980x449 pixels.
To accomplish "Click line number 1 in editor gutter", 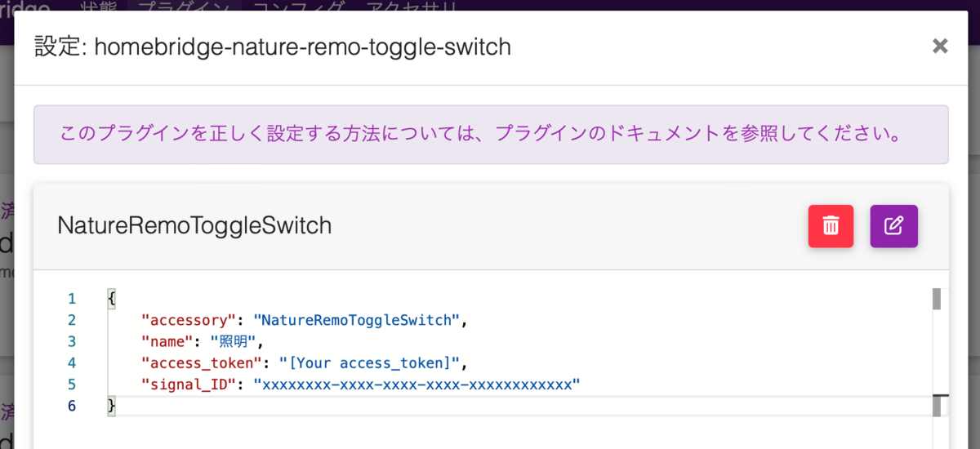I will coord(72,299).
